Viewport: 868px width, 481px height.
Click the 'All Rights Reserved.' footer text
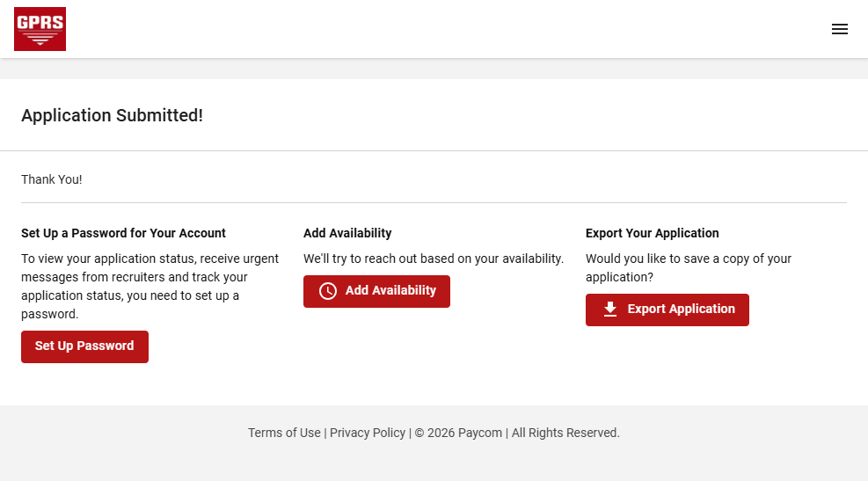click(x=565, y=433)
